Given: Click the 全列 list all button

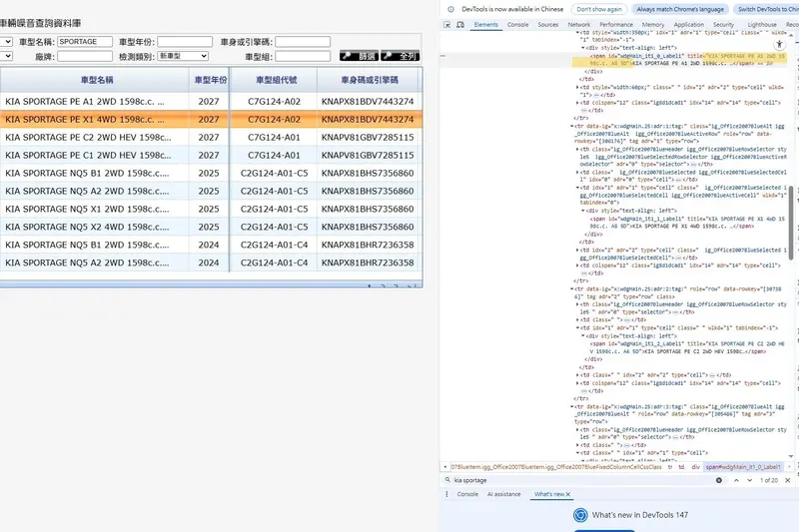Looking at the screenshot, I should [x=400, y=57].
